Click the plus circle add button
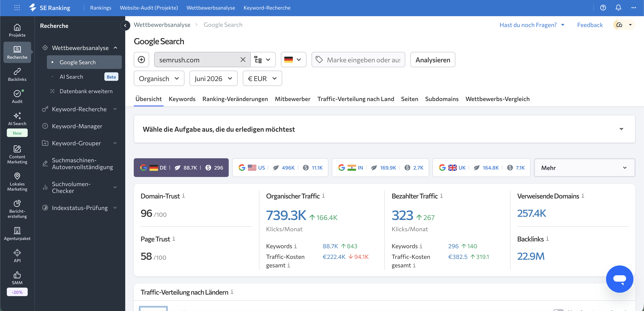Screen dimensions: 644x311 click(141, 59)
